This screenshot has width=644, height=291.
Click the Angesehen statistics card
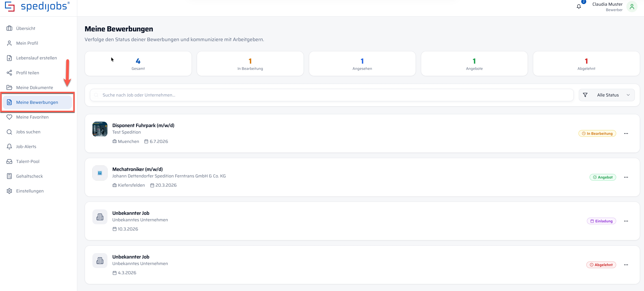[362, 63]
